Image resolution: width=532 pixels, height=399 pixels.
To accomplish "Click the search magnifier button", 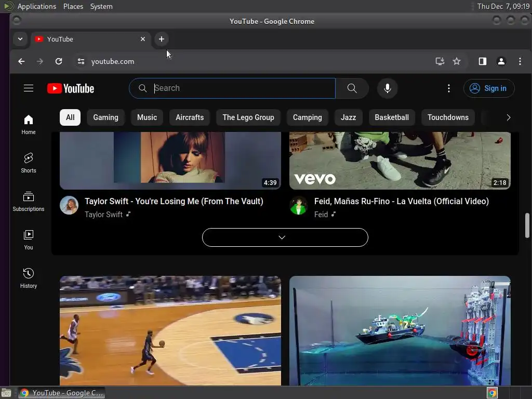I will tap(352, 88).
